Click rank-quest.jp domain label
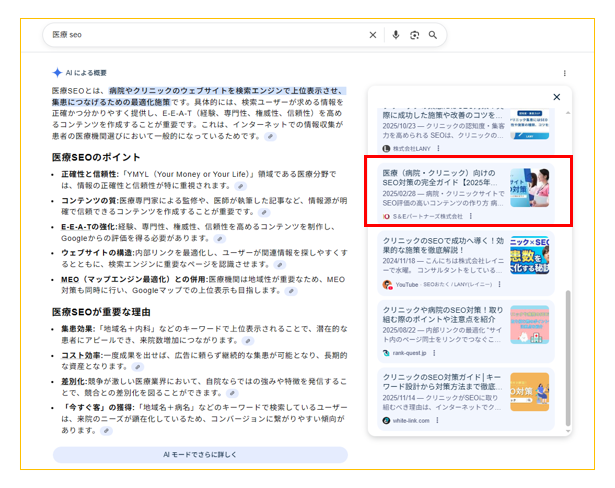Screen dimensions: 615x488 (409, 353)
